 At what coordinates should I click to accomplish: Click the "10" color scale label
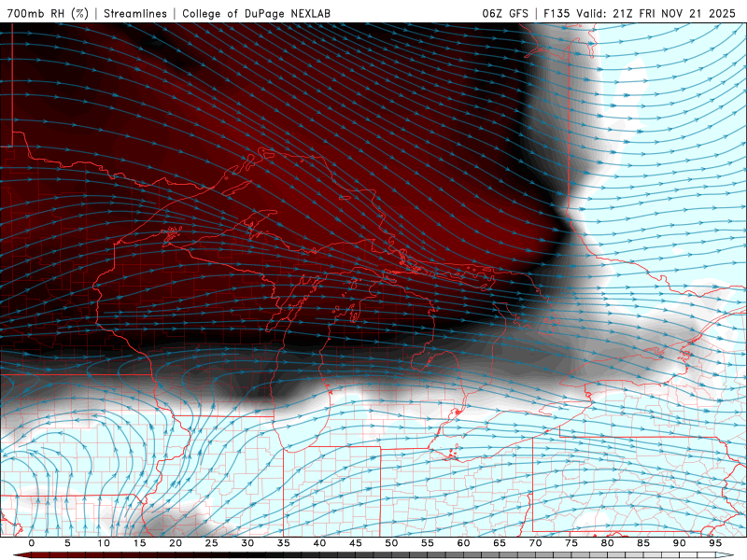pos(104,543)
